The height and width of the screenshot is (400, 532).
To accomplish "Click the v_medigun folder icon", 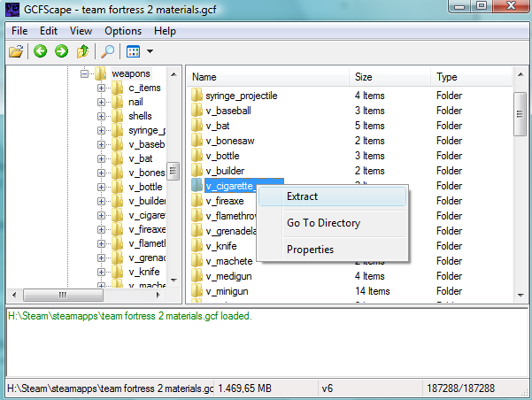I will (x=197, y=276).
